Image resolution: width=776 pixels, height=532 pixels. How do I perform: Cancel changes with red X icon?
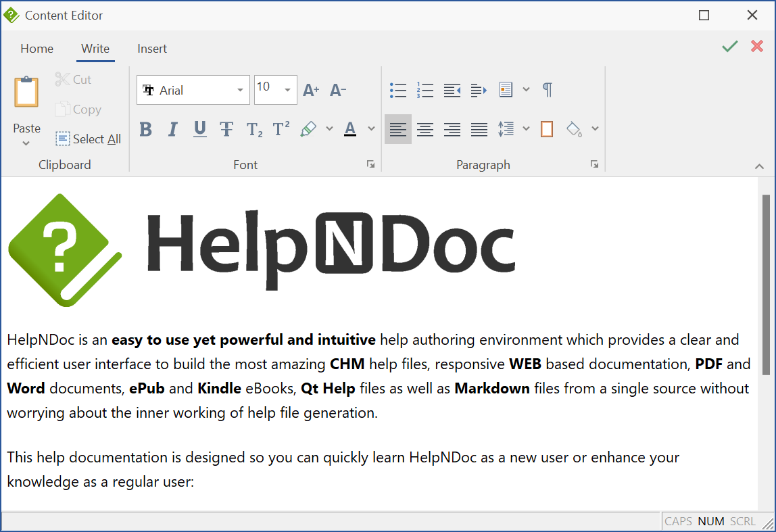click(756, 47)
